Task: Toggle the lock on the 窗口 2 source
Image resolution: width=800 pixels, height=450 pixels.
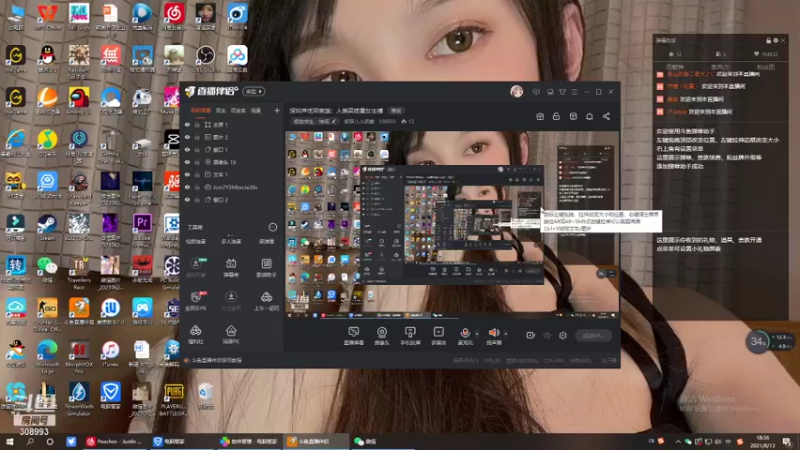Action: [x=197, y=200]
